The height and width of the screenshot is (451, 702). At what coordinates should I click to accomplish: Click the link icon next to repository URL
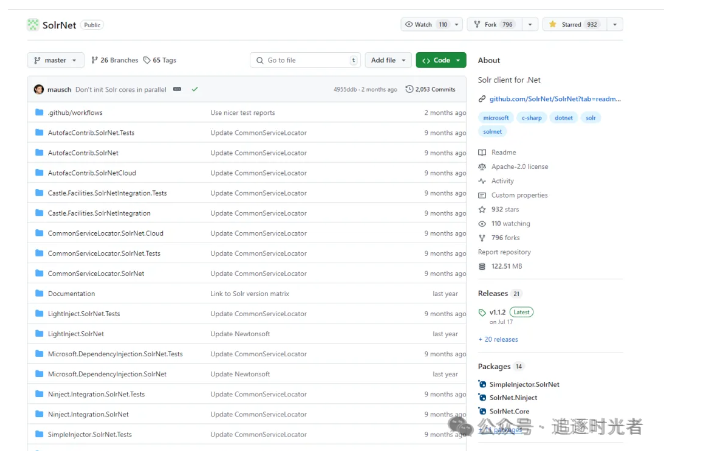[x=482, y=99]
